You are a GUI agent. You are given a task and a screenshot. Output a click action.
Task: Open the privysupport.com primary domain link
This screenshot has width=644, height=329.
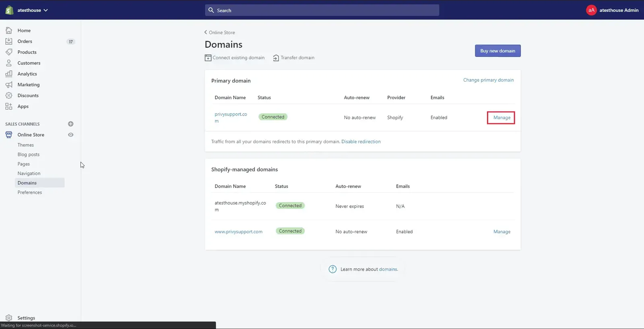pos(231,118)
